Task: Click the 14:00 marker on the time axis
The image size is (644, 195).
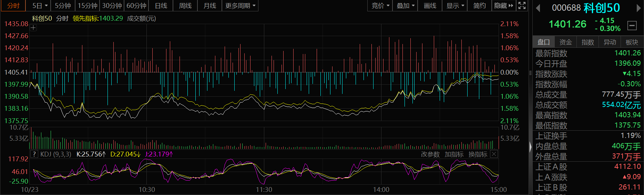Action: point(381,189)
